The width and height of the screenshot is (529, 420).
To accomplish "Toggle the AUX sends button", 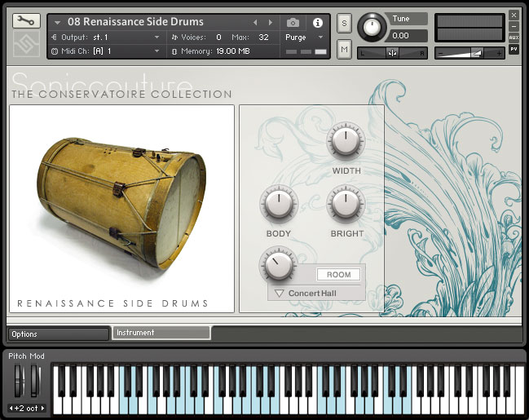I will 514,38.
